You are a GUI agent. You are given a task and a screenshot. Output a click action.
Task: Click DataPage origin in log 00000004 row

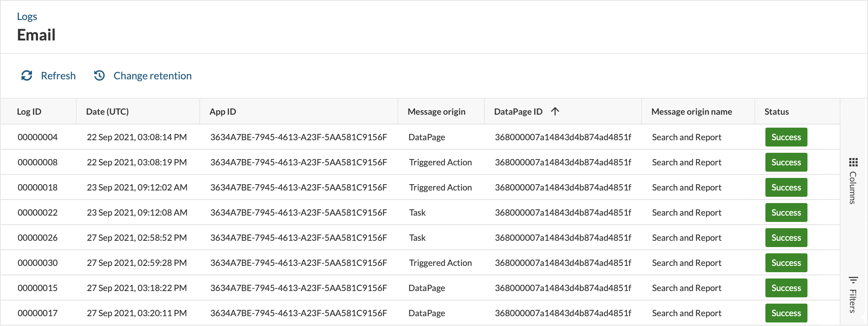point(427,137)
